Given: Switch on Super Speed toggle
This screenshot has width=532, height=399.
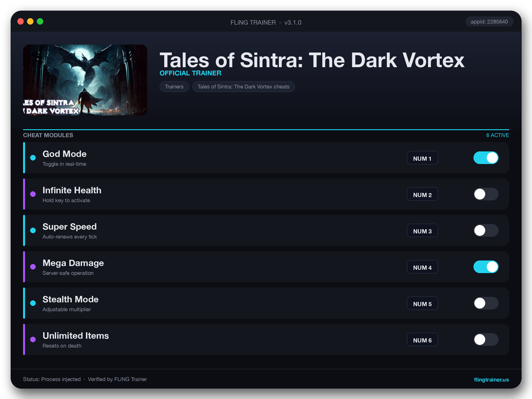Looking at the screenshot, I should point(486,230).
